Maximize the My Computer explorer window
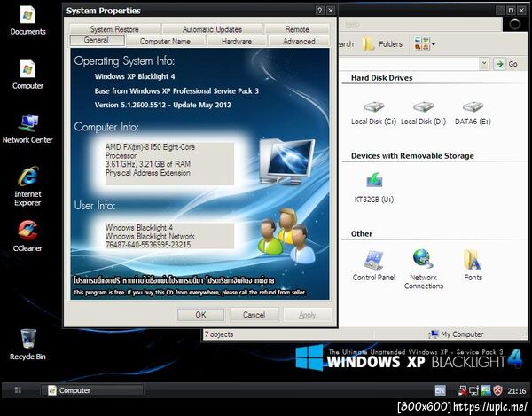The image size is (532, 416). tap(511, 11)
